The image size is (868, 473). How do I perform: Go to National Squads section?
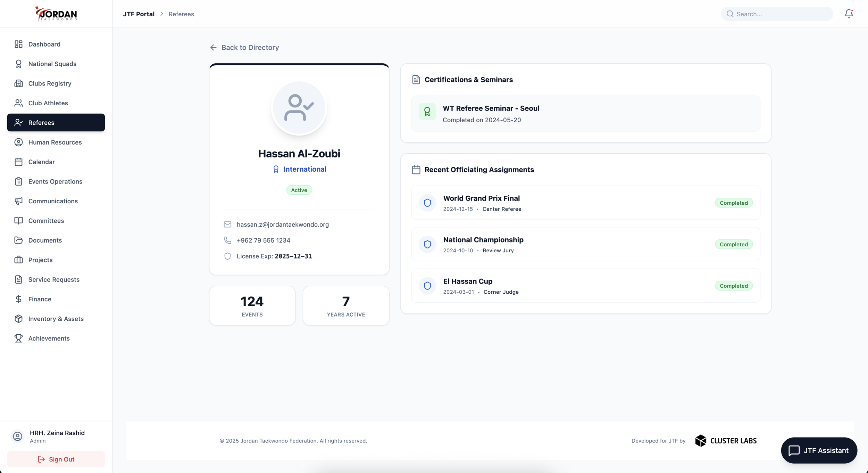click(52, 64)
